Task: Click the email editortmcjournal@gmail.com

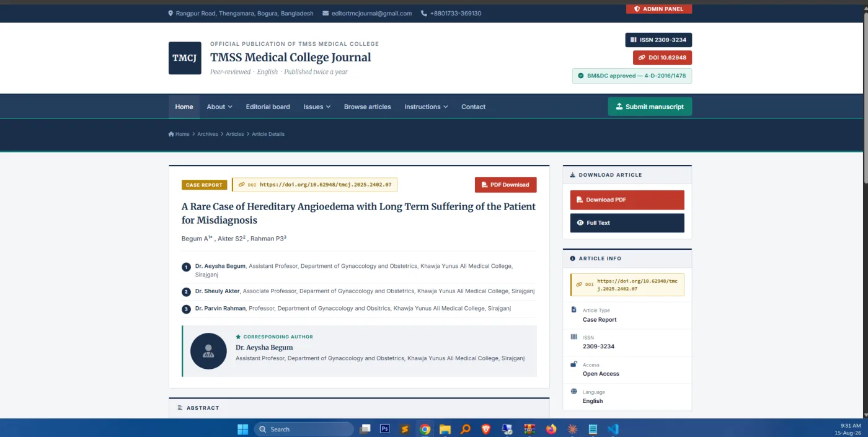Action: [x=371, y=13]
